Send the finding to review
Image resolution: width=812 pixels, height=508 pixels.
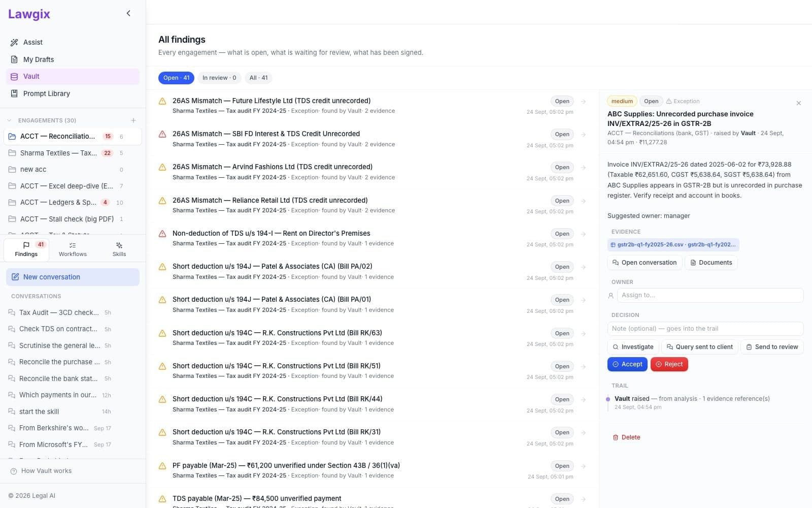[772, 347]
